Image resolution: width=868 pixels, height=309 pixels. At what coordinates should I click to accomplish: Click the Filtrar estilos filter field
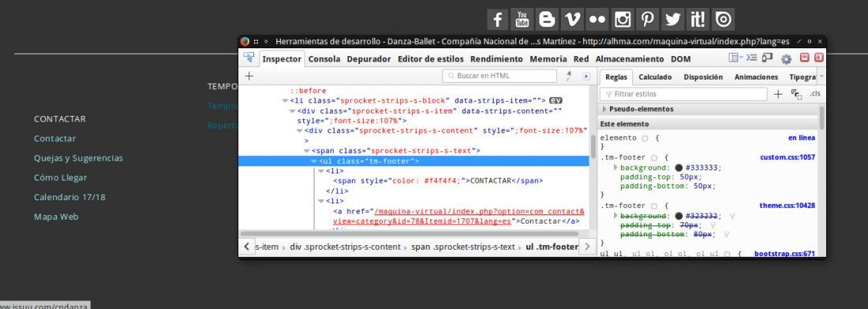[x=683, y=94]
